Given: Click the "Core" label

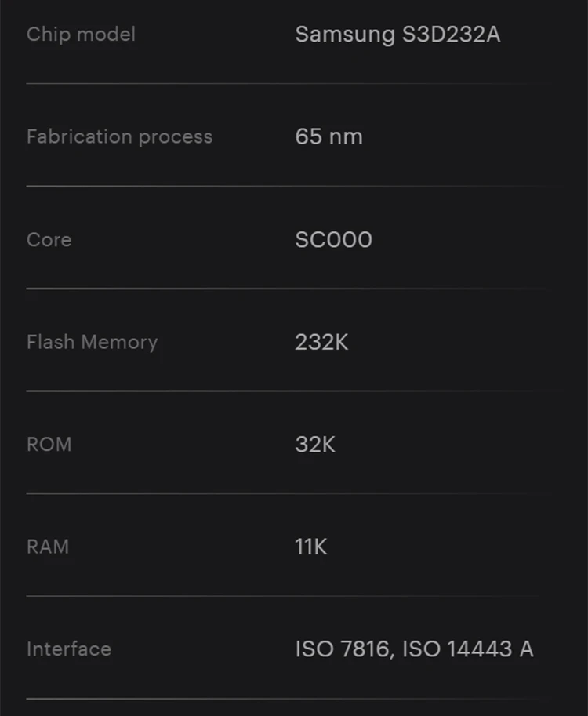Looking at the screenshot, I should tap(49, 239).
